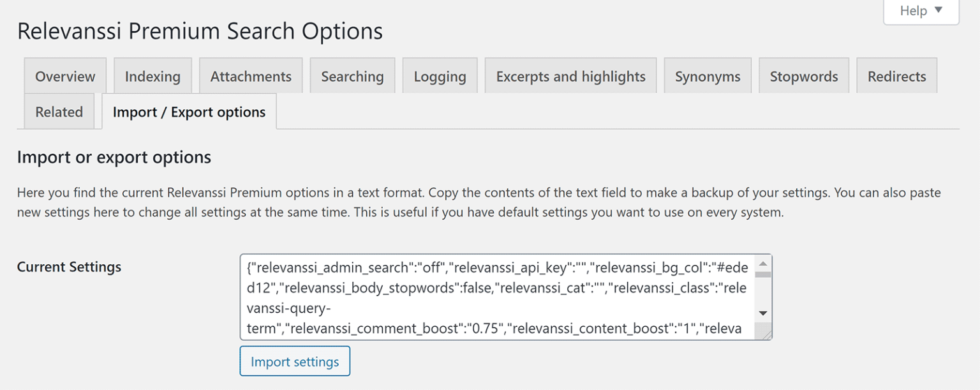Click the Relevanssi Premium Search Options heading area

point(200,31)
